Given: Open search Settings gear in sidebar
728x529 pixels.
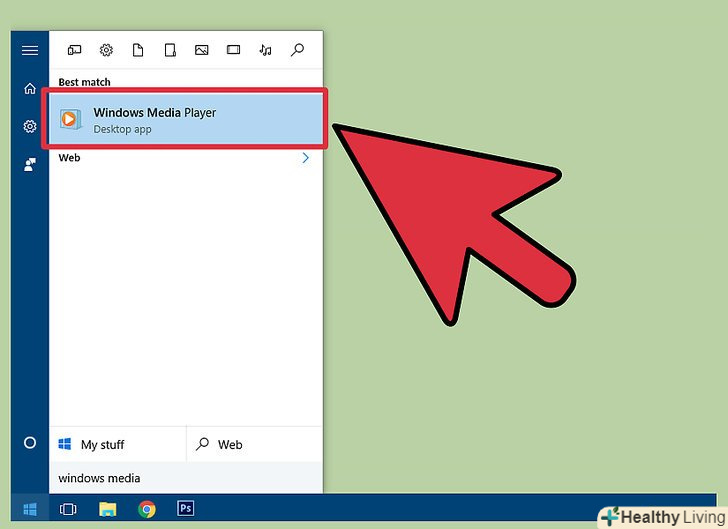Looking at the screenshot, I should coord(30,126).
